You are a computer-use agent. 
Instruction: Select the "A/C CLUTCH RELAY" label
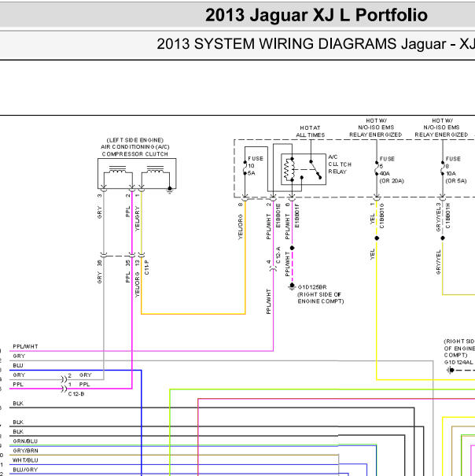coord(340,164)
